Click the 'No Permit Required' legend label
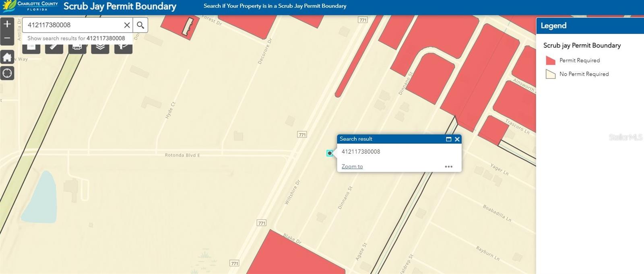This screenshot has width=644, height=274. tap(584, 74)
